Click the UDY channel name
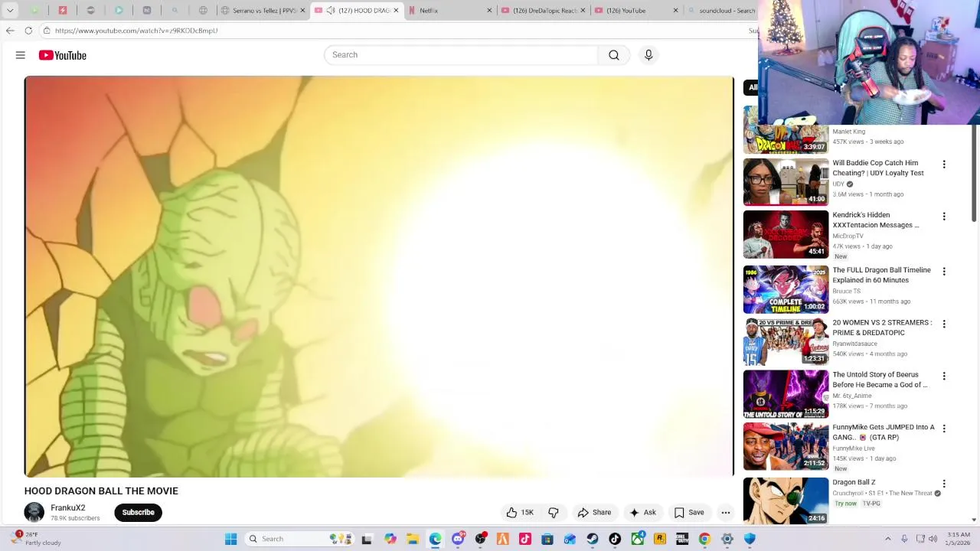 [838, 184]
